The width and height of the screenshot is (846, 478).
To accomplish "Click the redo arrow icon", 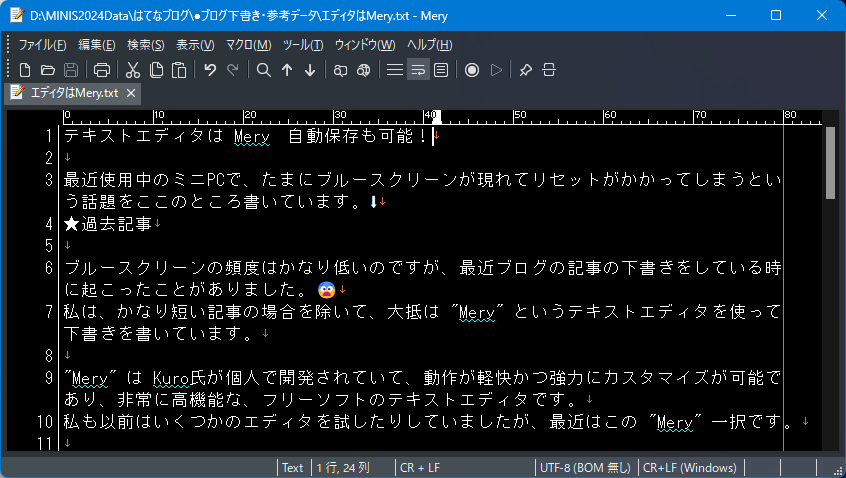I will coord(233,70).
